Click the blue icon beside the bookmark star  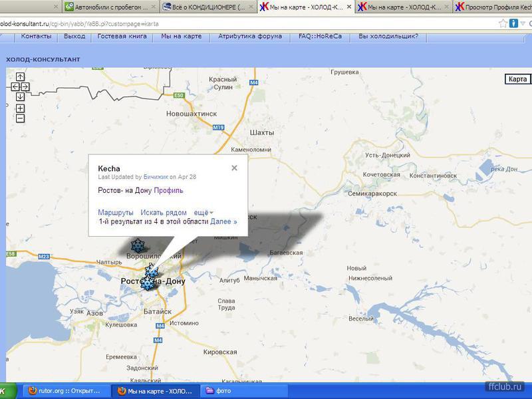point(513,23)
